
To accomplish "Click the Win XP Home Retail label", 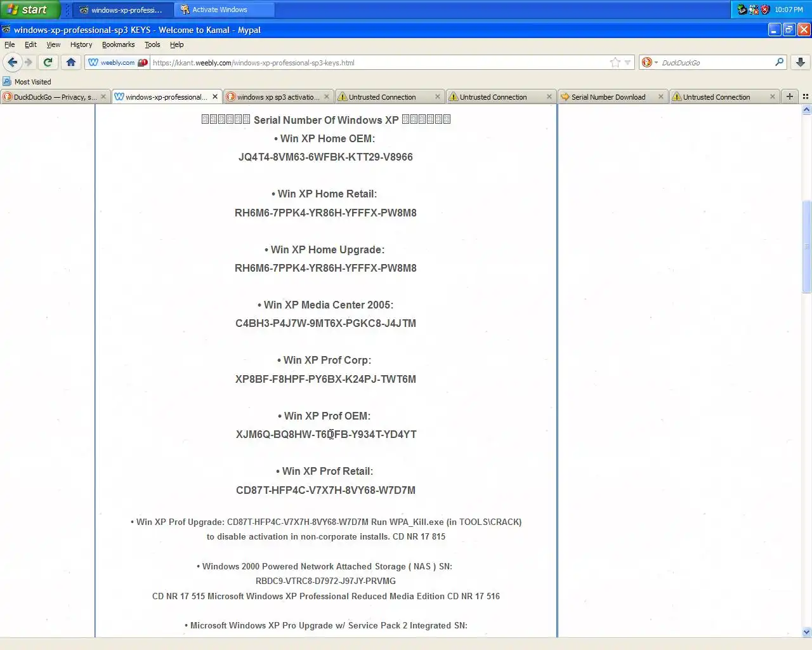I will point(324,194).
